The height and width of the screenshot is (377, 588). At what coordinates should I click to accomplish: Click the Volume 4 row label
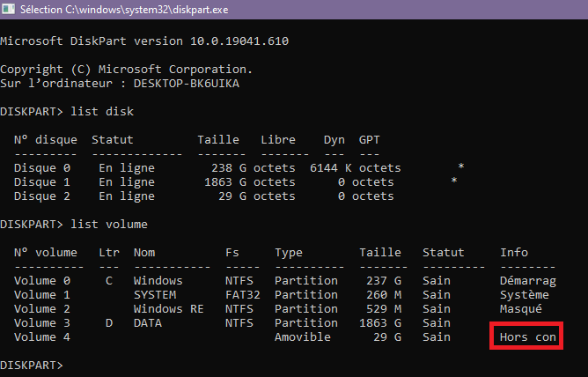(x=42, y=337)
